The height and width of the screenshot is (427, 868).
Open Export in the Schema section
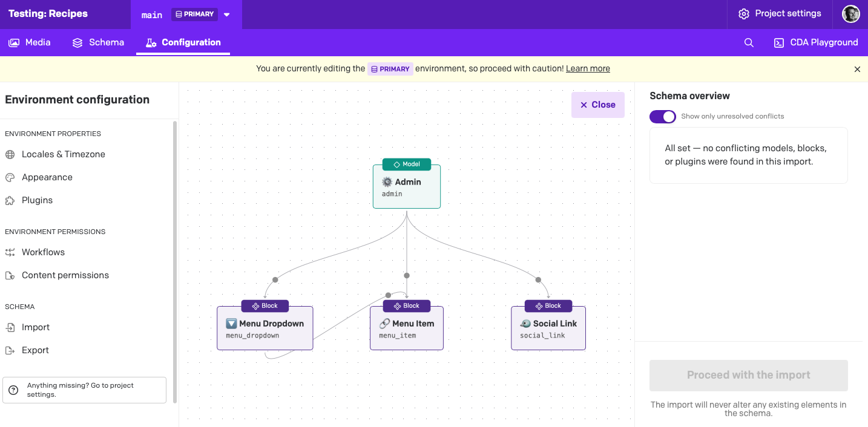click(x=35, y=350)
